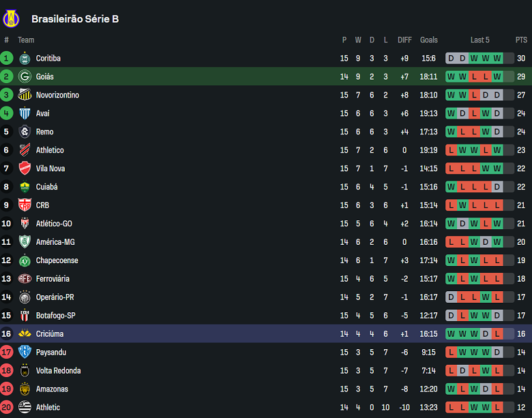Click the Brasileirão Série B league logo
Image resolution: width=532 pixels, height=418 pixels.
(11, 18)
